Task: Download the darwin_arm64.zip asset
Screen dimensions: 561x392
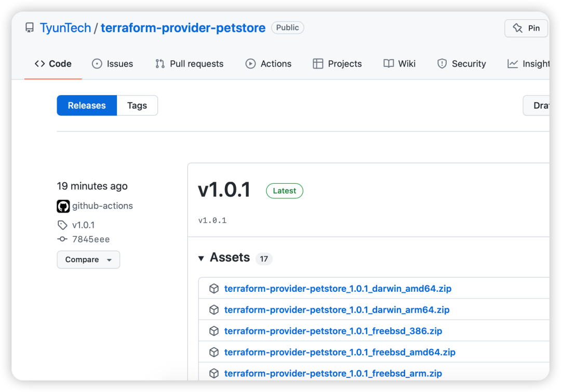Action: pyautogui.click(x=337, y=310)
